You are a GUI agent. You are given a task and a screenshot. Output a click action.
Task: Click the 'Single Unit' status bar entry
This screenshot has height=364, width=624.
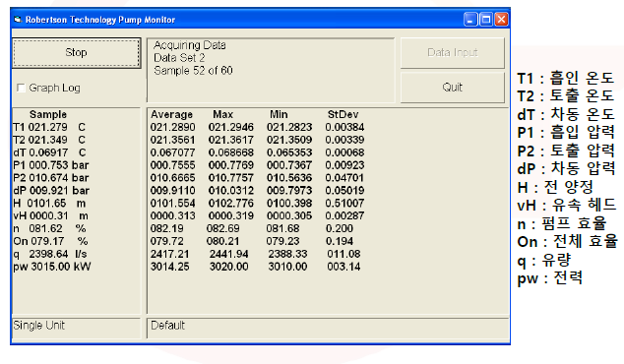click(x=39, y=326)
